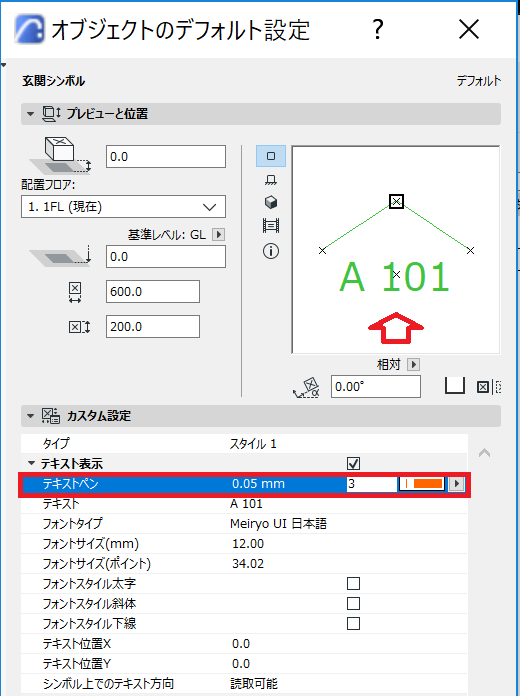Show 3D view preview cube icon

coord(271,202)
